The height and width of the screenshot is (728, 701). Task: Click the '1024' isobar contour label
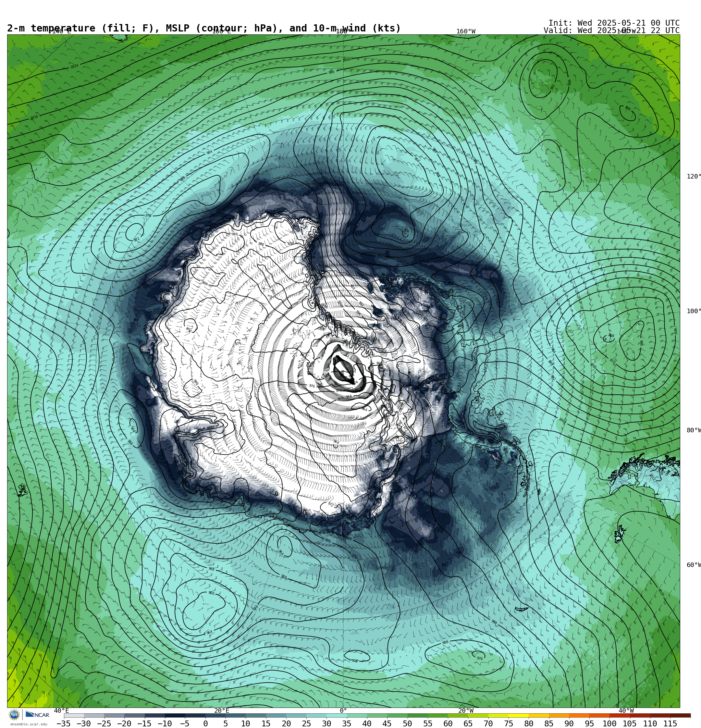pyautogui.click(x=74, y=67)
